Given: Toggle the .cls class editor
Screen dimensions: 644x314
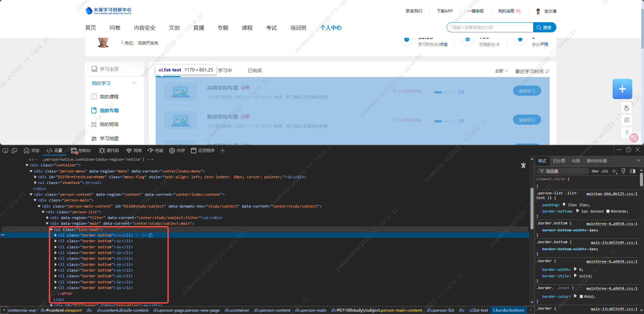Looking at the screenshot, I should point(605,171).
